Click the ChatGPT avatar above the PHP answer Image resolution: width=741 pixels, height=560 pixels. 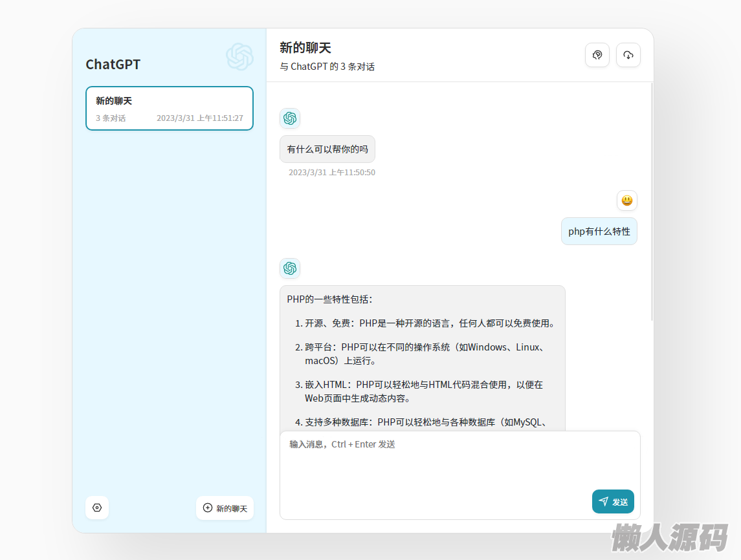290,268
